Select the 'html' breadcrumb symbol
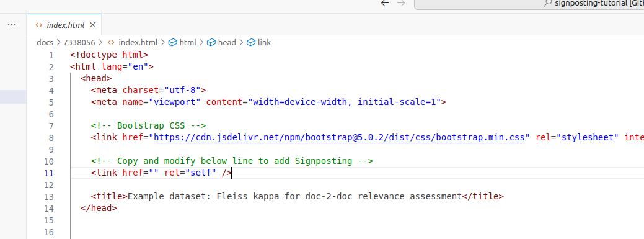The width and height of the screenshot is (644, 239). (188, 42)
